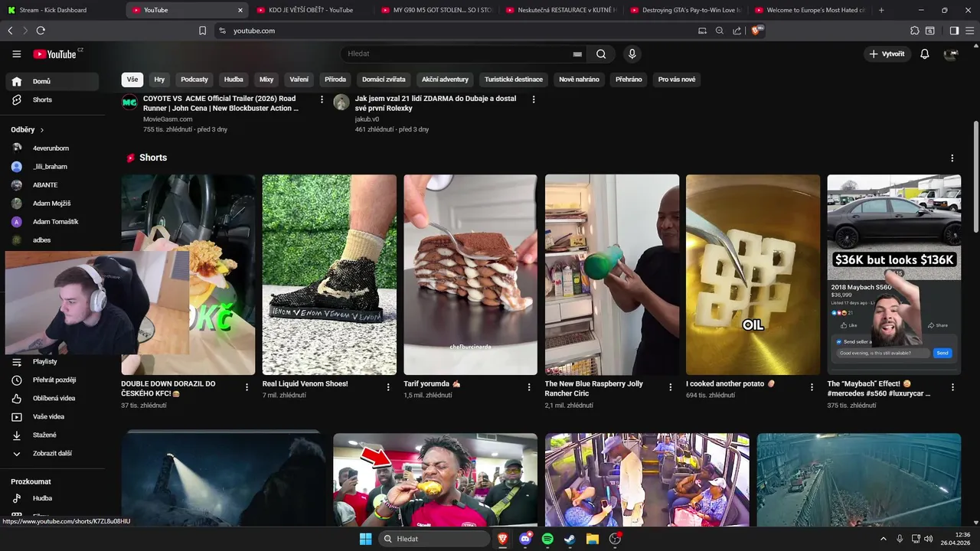Open the YouTube guide hamburger menu
This screenshot has height=551, width=980.
(x=16, y=54)
